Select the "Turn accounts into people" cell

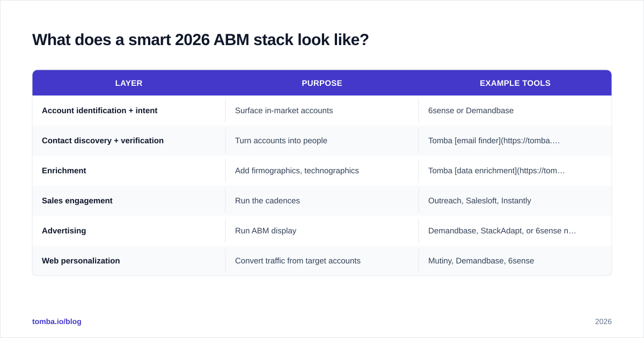pos(322,141)
